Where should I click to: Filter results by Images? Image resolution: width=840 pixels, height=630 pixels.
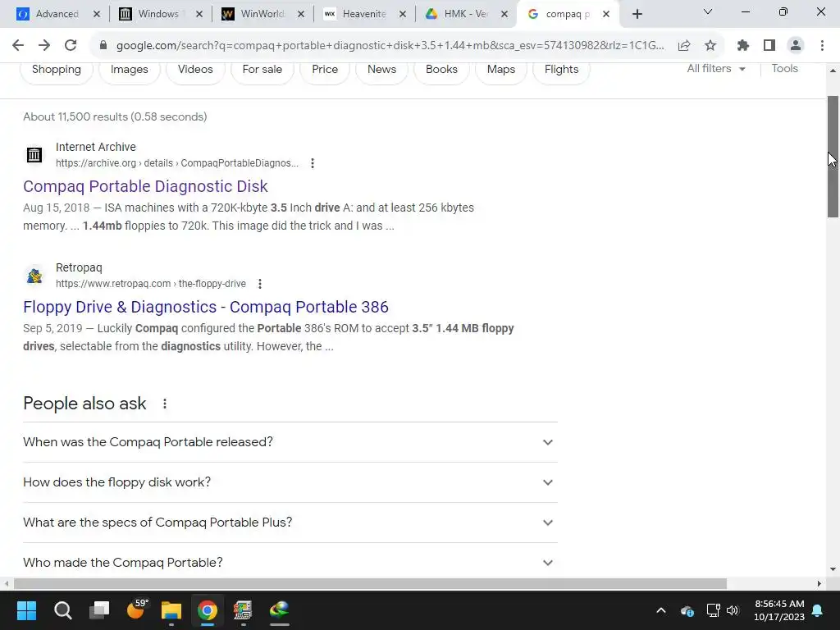click(129, 70)
